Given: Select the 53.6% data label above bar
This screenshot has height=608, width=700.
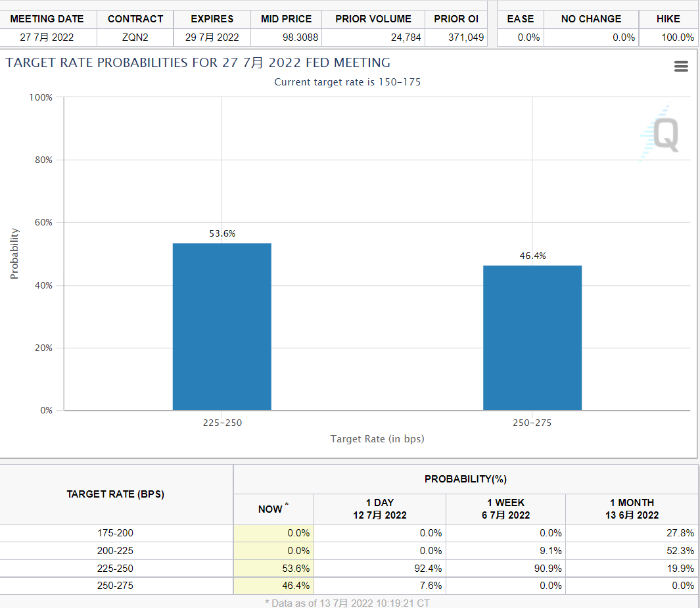Looking at the screenshot, I should pos(222,233).
